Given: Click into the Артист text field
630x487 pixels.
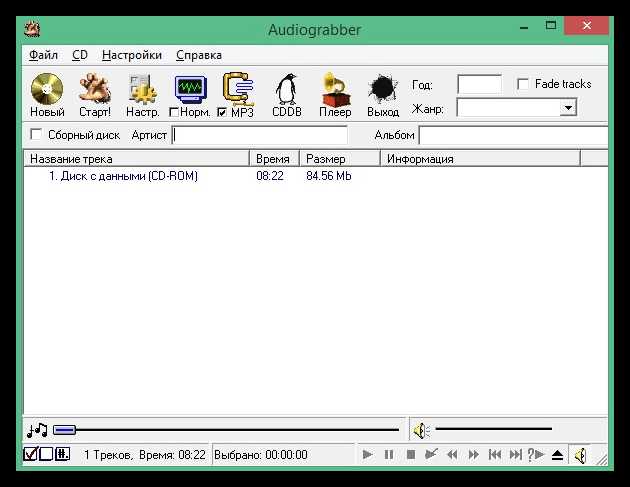Looking at the screenshot, I should pos(260,135).
